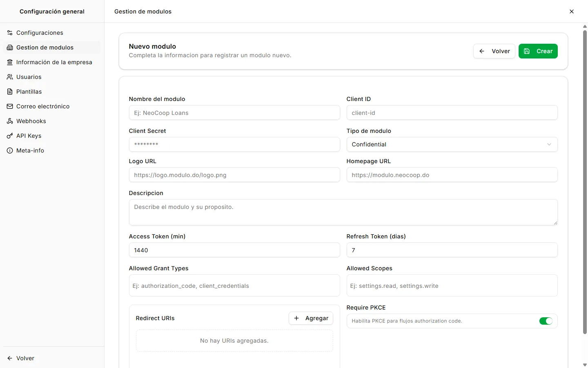This screenshot has height=368, width=588.
Task: Click the API Keys key icon
Action: (10, 136)
